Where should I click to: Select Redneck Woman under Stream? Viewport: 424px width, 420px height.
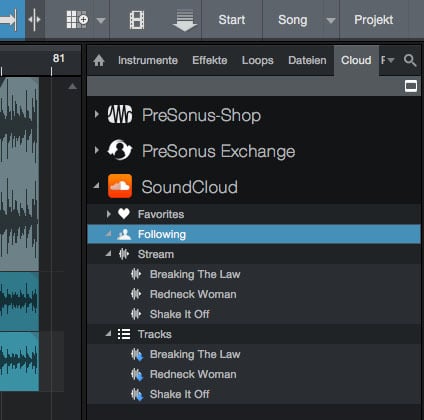click(193, 294)
